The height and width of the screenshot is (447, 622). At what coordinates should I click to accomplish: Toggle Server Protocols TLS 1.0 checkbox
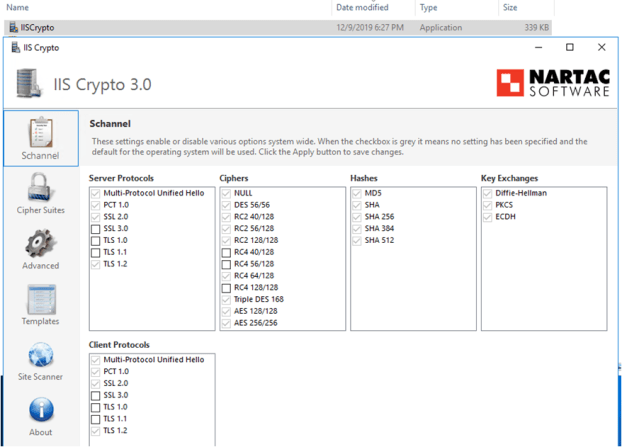tap(95, 241)
